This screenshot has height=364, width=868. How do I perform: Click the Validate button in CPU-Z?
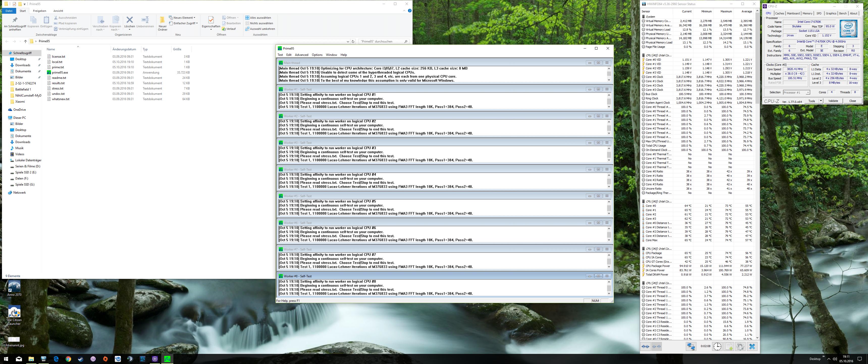(x=833, y=101)
